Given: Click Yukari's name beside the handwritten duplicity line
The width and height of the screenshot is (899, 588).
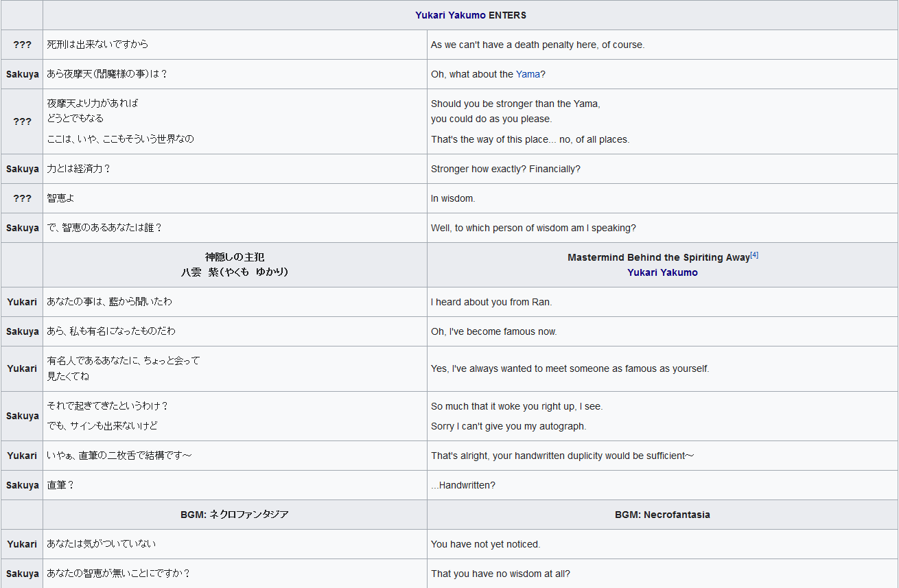Looking at the screenshot, I should coord(22,456).
